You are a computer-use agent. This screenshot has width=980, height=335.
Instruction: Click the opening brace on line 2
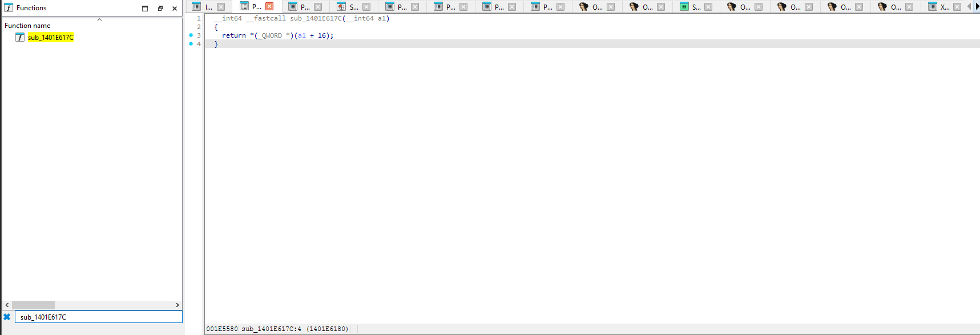pyautogui.click(x=216, y=27)
